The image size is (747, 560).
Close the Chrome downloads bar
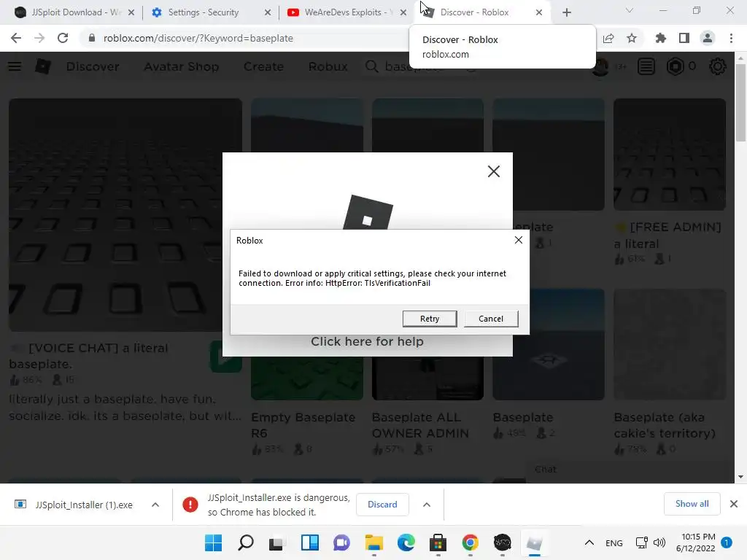click(734, 504)
